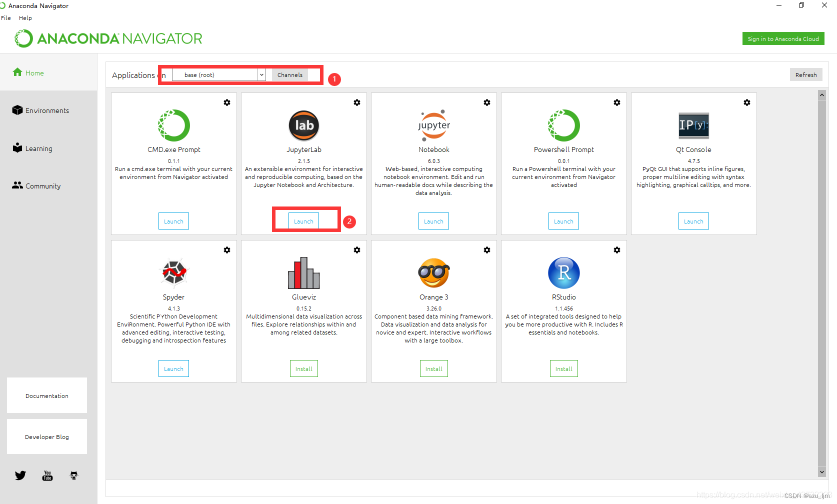Click the vertical scrollbar thumb
The width and height of the screenshot is (837, 504).
coord(822,283)
